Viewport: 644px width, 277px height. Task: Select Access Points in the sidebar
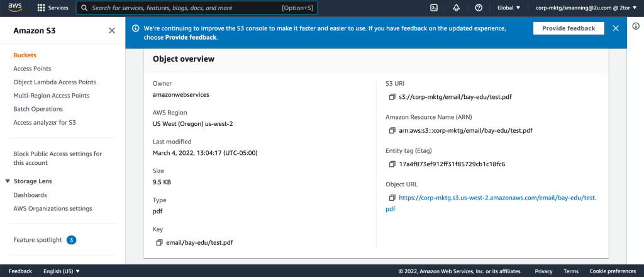point(32,69)
